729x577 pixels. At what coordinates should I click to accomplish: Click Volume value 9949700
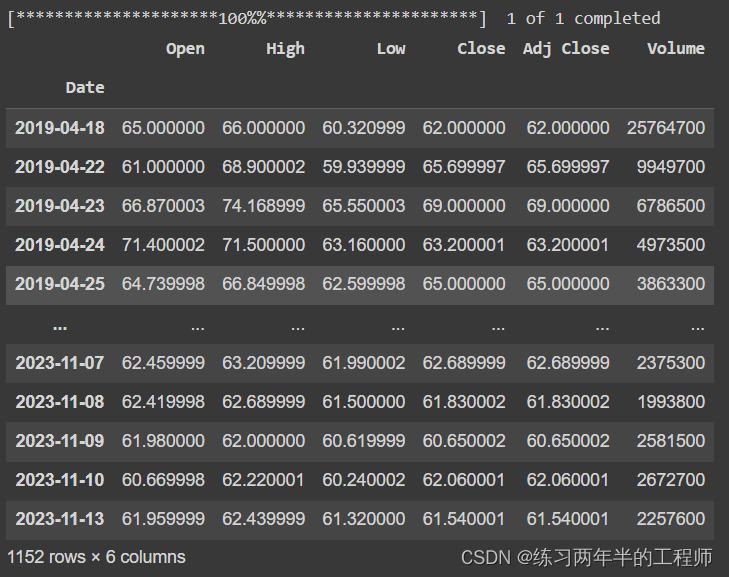[671, 167]
